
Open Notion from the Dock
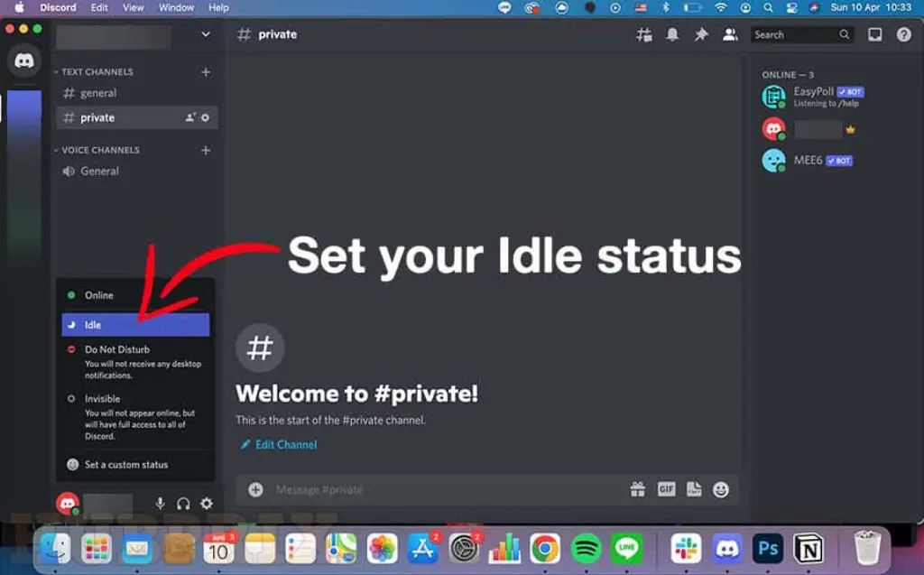point(808,549)
